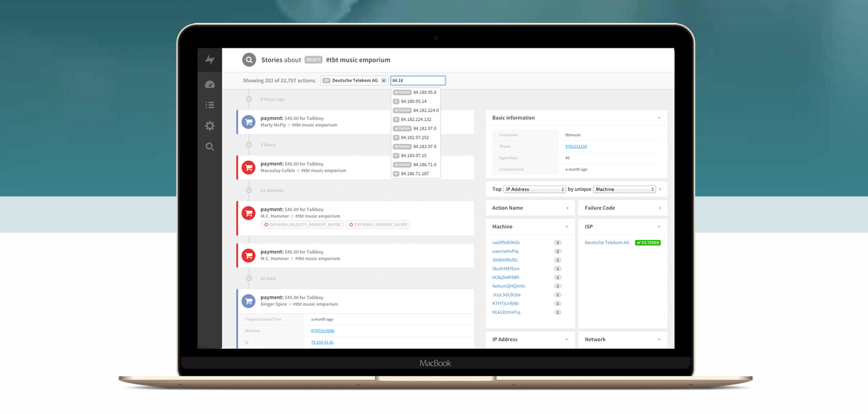The image size is (868, 414).
Task: Select IP suggestion 84.183.97.15
Action: [x=416, y=156]
